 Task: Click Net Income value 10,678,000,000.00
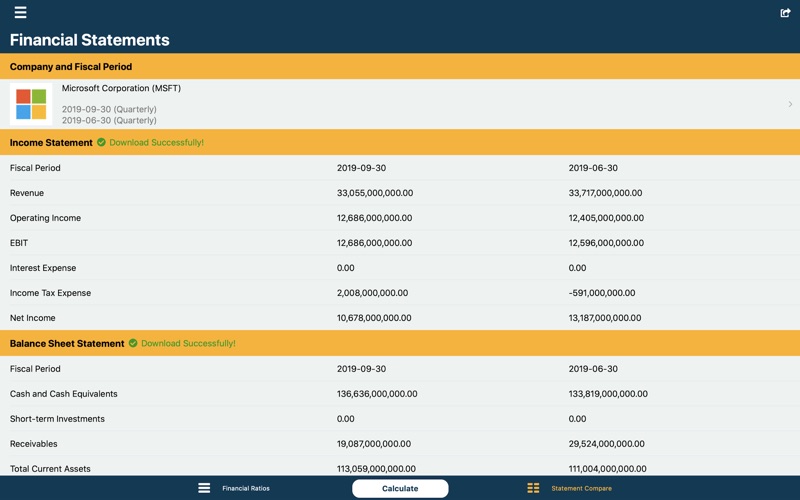point(374,318)
